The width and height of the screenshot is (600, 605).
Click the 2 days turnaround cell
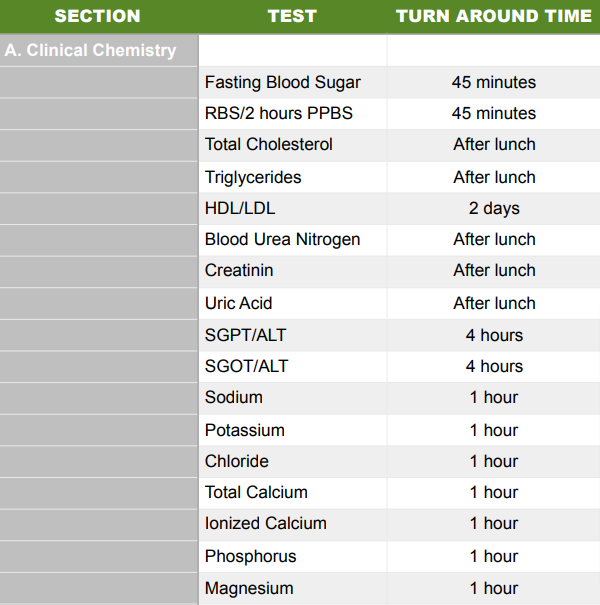pos(494,208)
